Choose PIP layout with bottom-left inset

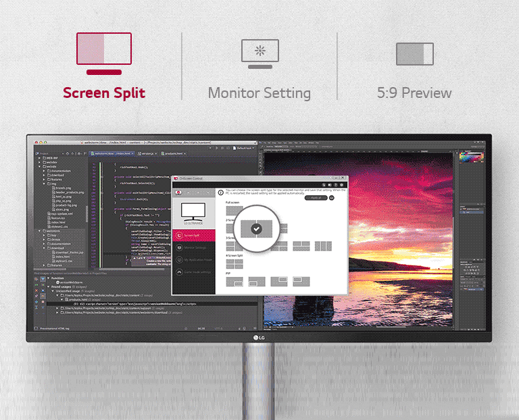tap(257, 282)
